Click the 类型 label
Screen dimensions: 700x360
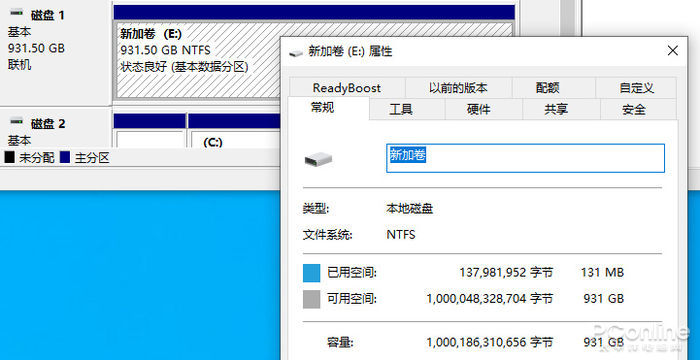tap(316, 209)
